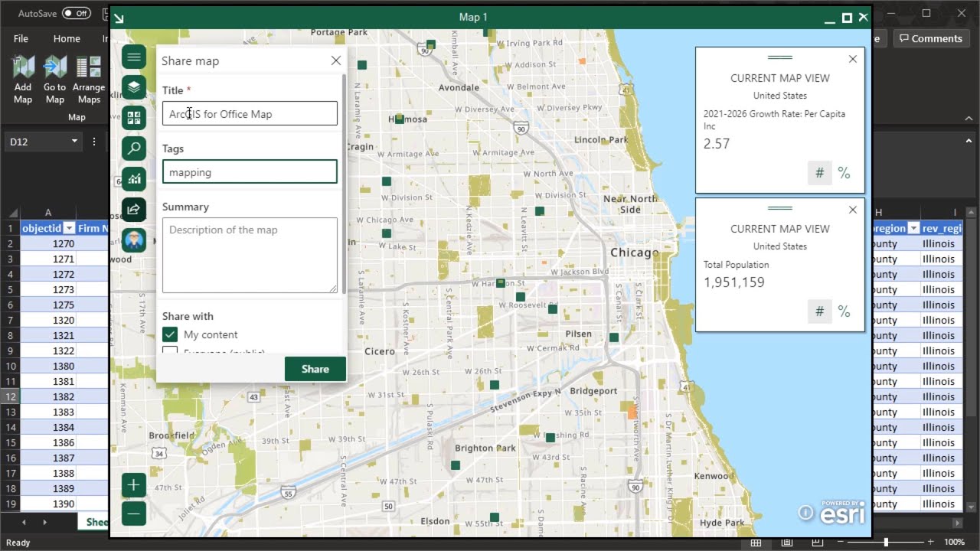Select the Share map sidebar icon
This screenshot has height=551, width=980.
[134, 210]
